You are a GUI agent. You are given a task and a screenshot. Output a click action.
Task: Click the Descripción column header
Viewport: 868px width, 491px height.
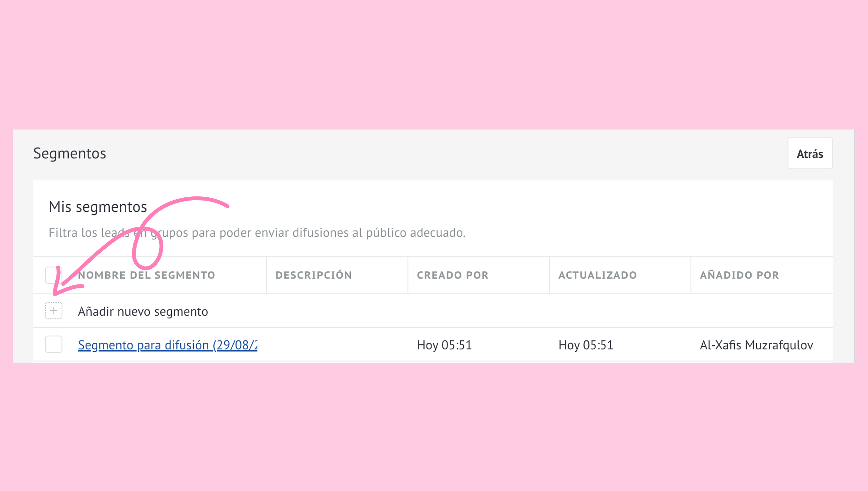click(313, 275)
